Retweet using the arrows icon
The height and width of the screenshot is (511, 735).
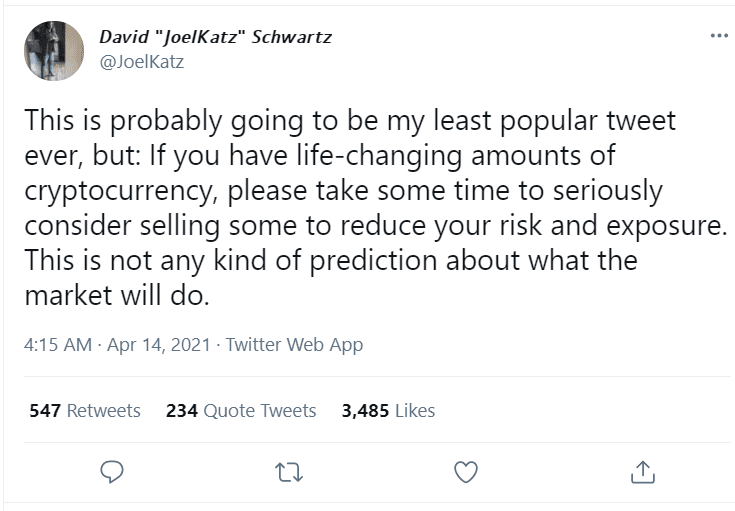pyautogui.click(x=288, y=471)
